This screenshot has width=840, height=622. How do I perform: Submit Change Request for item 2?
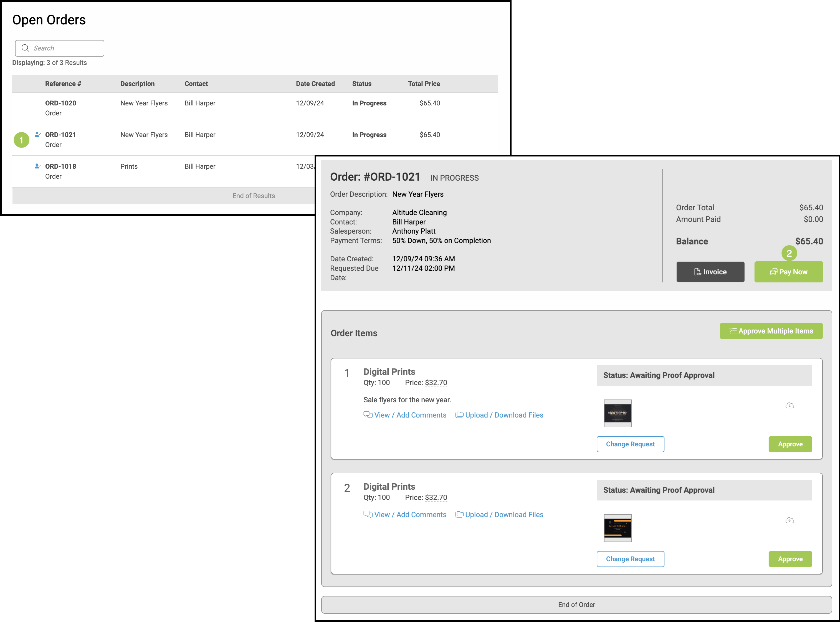(x=630, y=559)
